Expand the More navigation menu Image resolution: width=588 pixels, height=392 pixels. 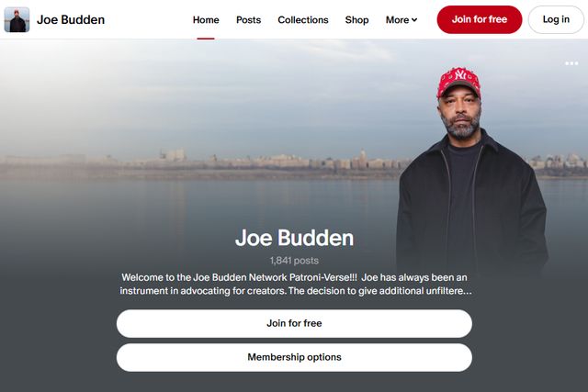pyautogui.click(x=401, y=20)
